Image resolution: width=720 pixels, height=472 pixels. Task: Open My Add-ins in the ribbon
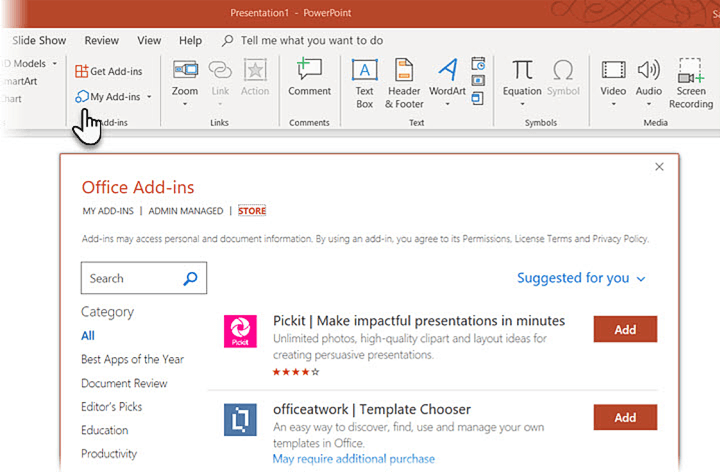108,97
